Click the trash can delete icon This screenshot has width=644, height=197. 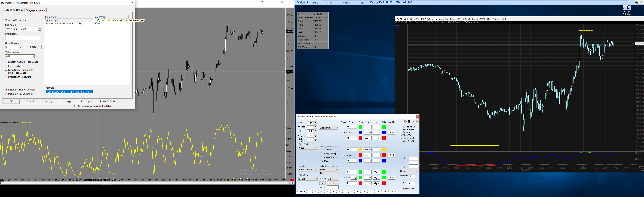[x=409, y=121]
